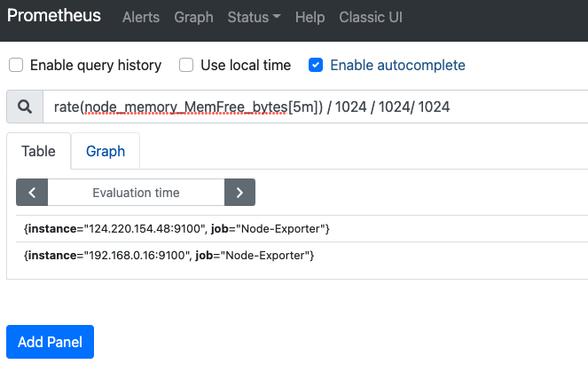
Task: Uncheck the Enable autocomplete checkbox
Action: coord(316,65)
